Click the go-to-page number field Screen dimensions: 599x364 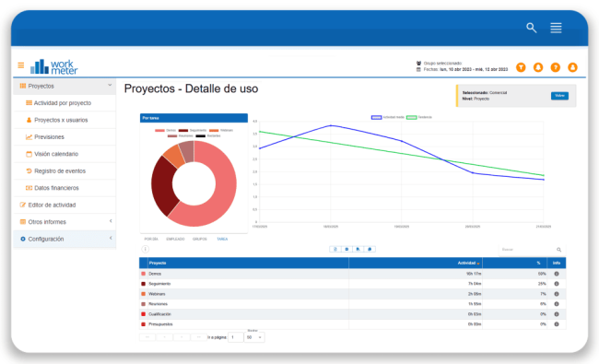click(x=236, y=337)
